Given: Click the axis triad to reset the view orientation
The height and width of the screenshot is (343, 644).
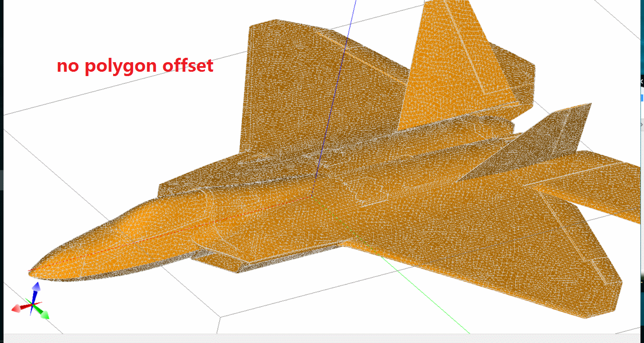Looking at the screenshot, I should click(33, 304).
